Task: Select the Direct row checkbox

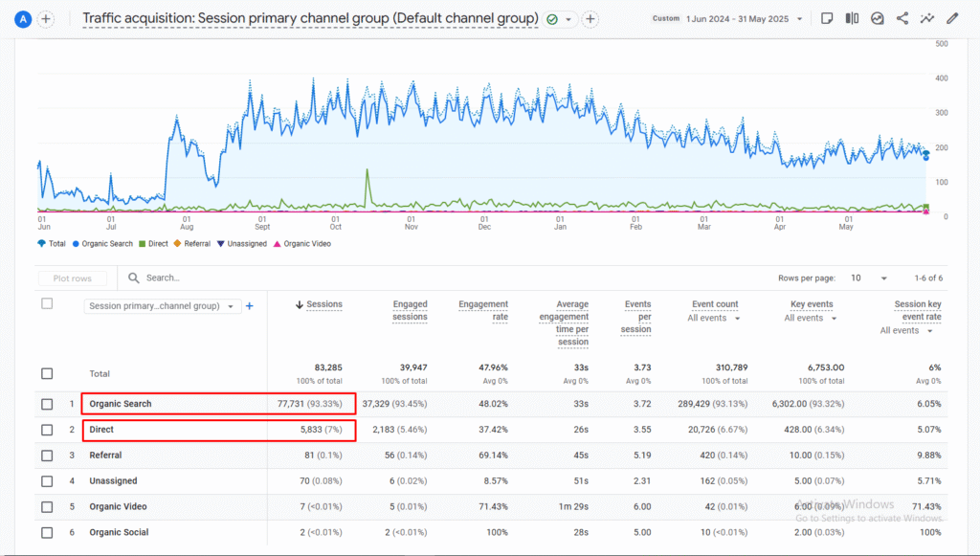Action: coord(47,430)
